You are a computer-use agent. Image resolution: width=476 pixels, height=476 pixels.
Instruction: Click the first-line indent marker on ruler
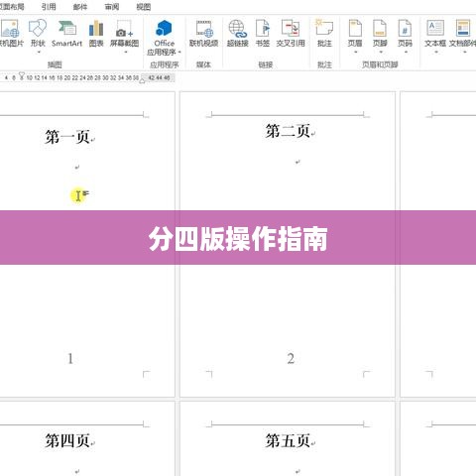[x=22, y=75]
